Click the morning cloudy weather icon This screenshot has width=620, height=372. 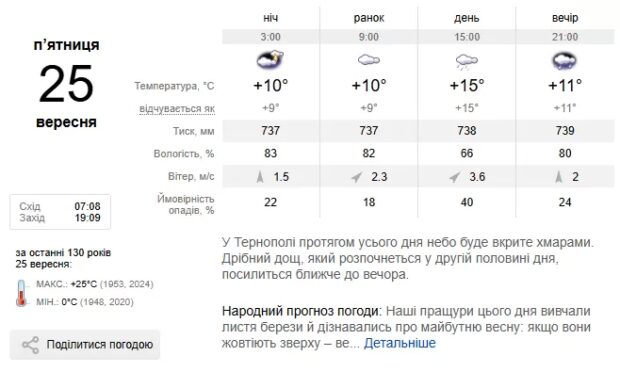click(369, 60)
